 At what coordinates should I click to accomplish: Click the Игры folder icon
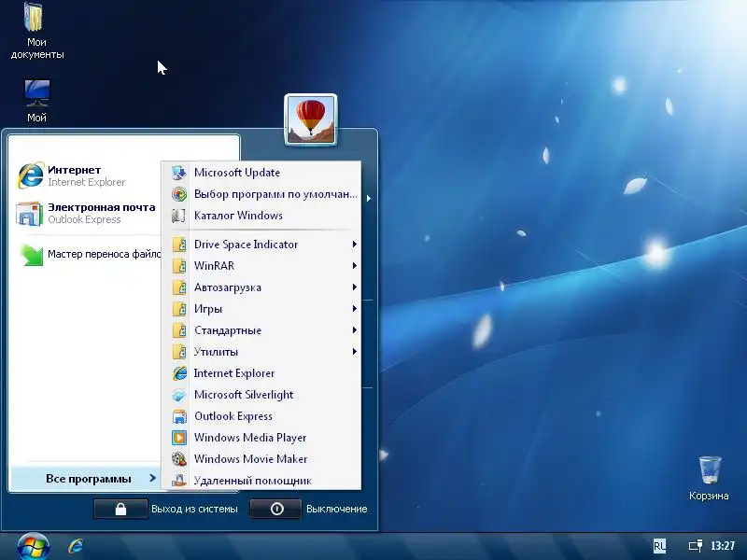click(179, 309)
